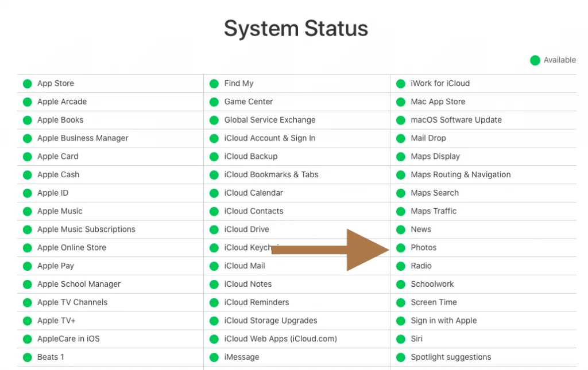Screen dimensions: 588x370
Task: Click the Available legend green dot
Action: pyautogui.click(x=535, y=60)
